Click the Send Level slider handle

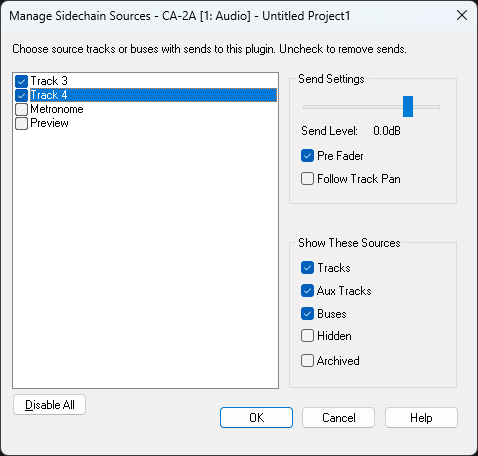coord(408,107)
